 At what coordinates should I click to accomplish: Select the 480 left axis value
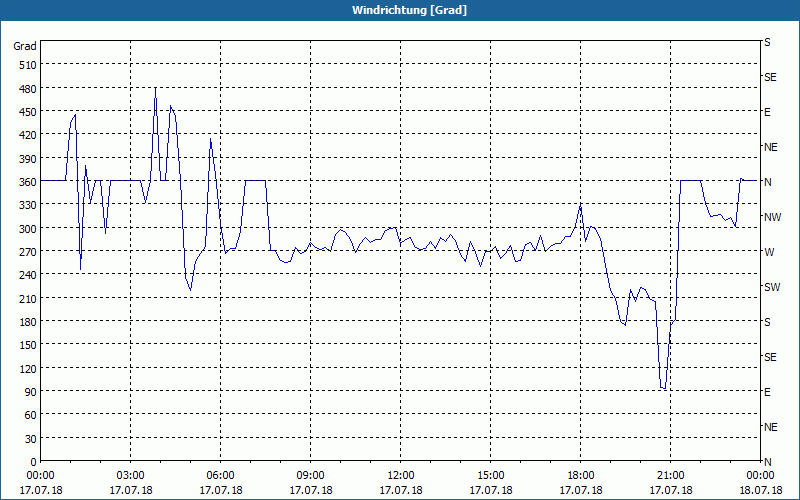pos(29,89)
